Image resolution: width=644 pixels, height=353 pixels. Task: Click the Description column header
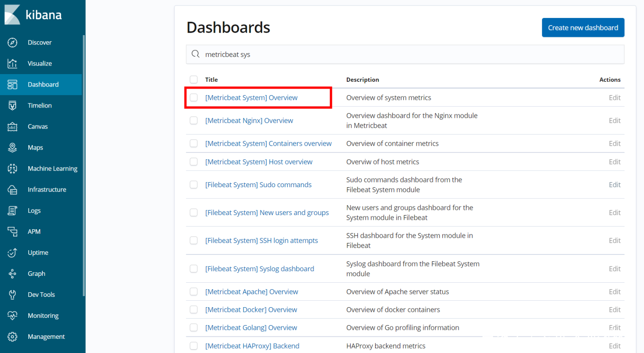pos(363,80)
